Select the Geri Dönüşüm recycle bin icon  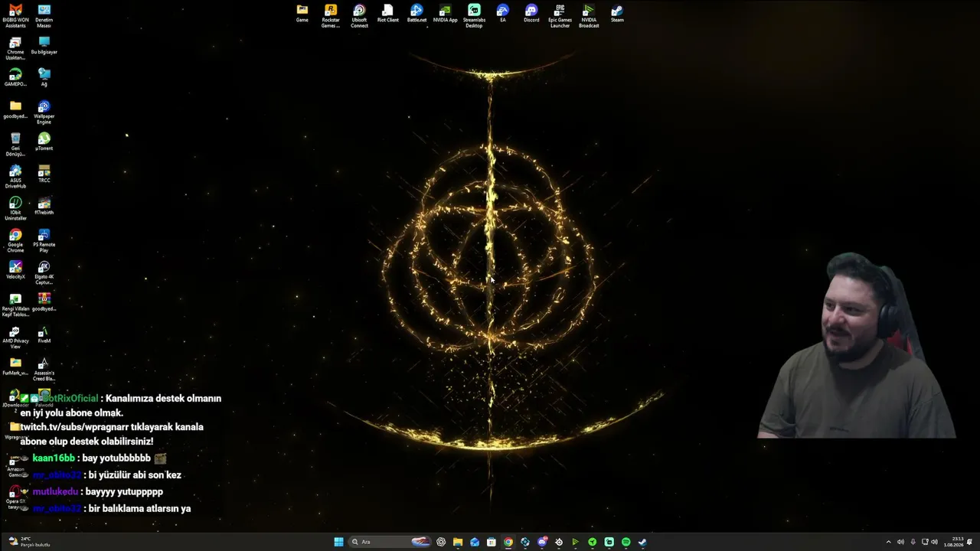tap(15, 145)
